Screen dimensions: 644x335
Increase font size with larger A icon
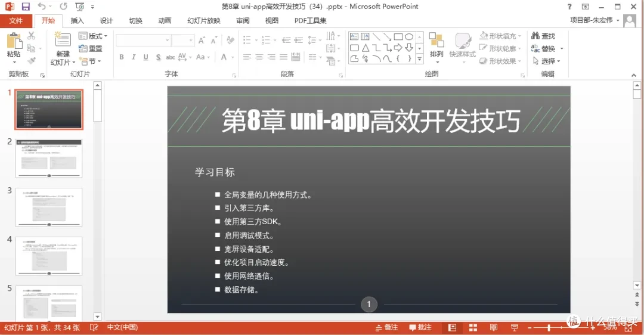[202, 40]
